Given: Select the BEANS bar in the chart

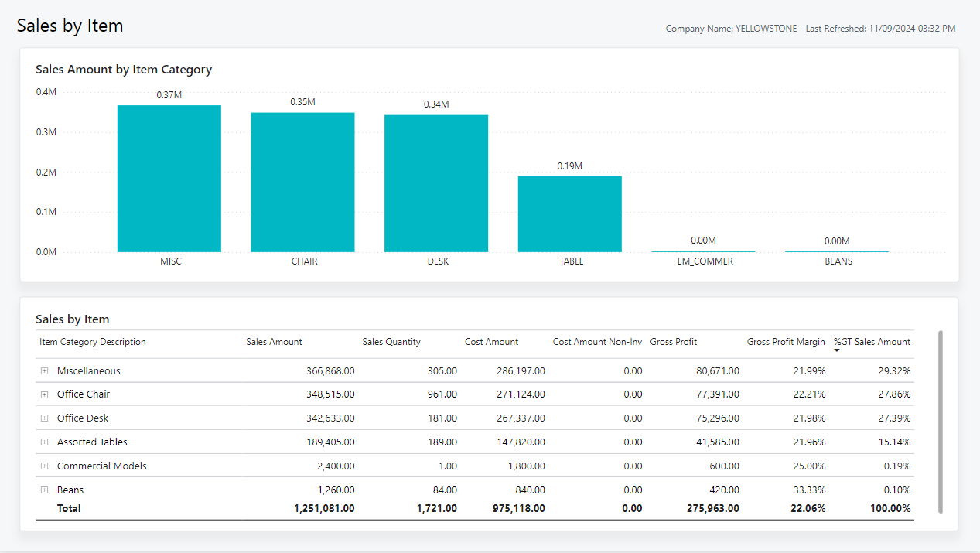Looking at the screenshot, I should click(837, 251).
